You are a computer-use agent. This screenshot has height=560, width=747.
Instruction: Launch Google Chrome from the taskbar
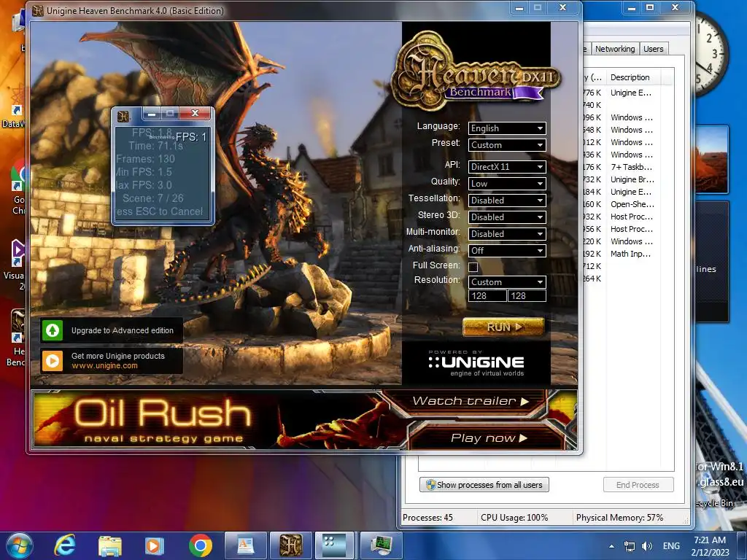[x=201, y=545]
